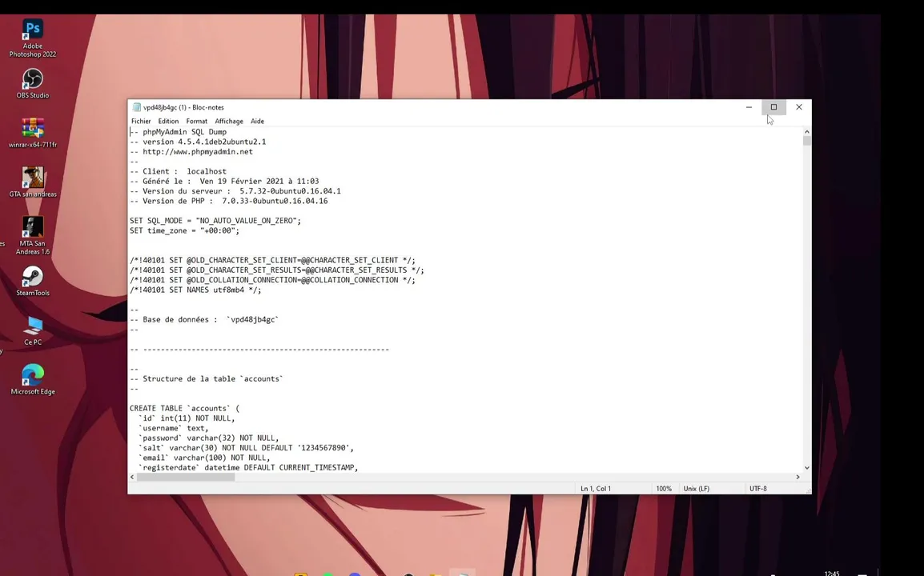Screen dimensions: 924x576
Task: Click the 'Base de données' comment line
Action: tap(204, 320)
